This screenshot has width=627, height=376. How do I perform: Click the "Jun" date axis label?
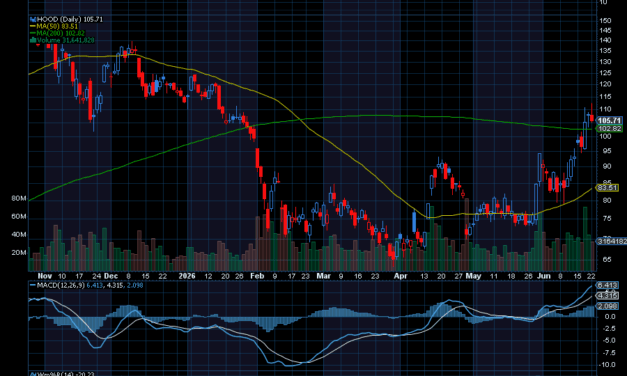pos(544,276)
